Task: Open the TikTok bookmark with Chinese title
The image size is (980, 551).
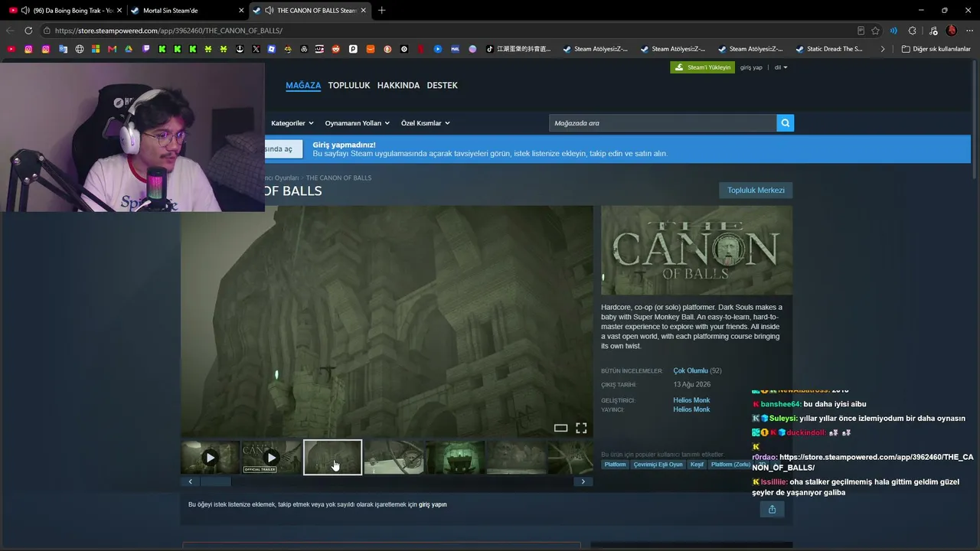Action: 518,49
